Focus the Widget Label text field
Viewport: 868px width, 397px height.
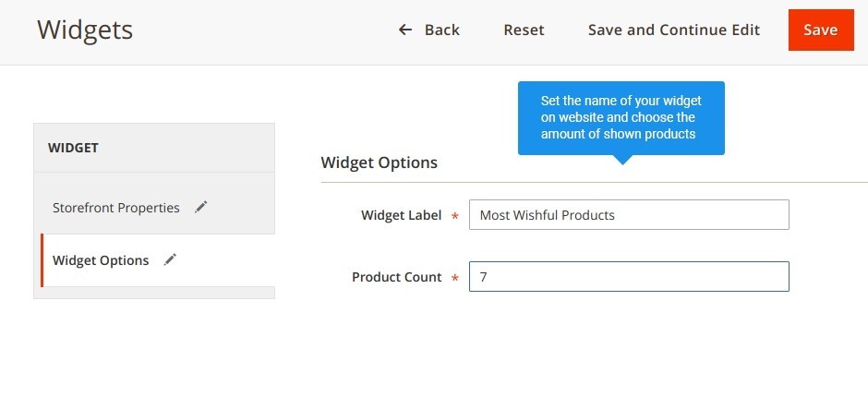[x=629, y=215]
